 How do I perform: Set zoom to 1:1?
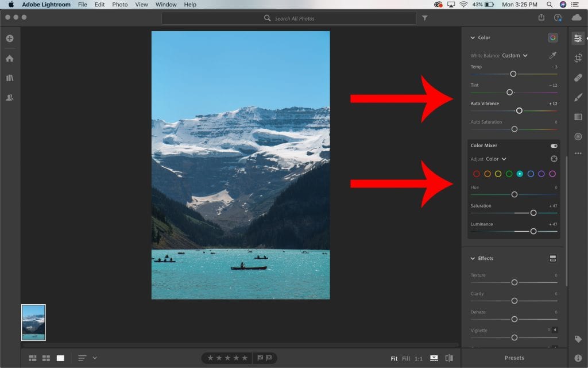[x=419, y=359]
